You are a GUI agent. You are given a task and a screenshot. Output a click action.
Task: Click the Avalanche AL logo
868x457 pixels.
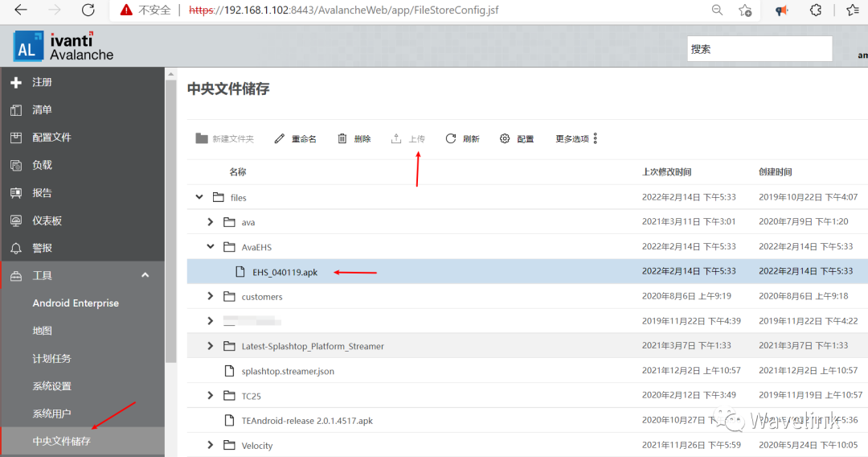(27, 48)
